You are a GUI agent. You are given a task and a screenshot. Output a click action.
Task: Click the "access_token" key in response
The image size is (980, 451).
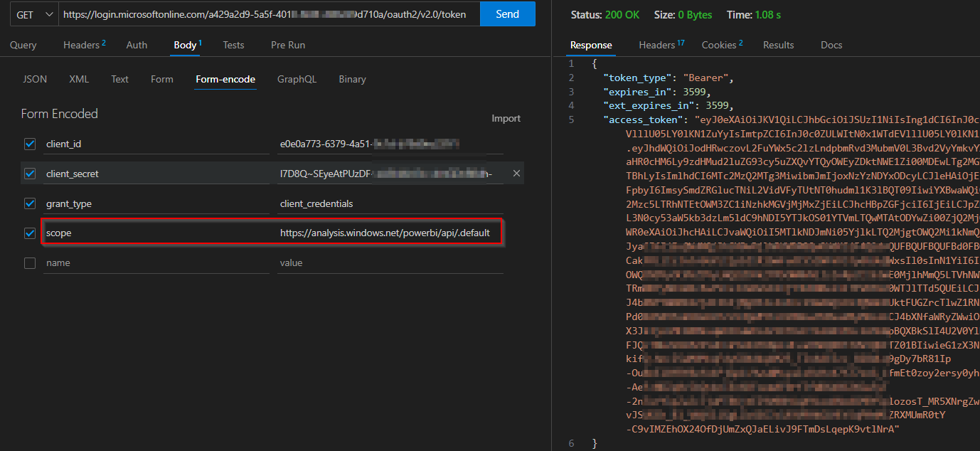point(644,120)
